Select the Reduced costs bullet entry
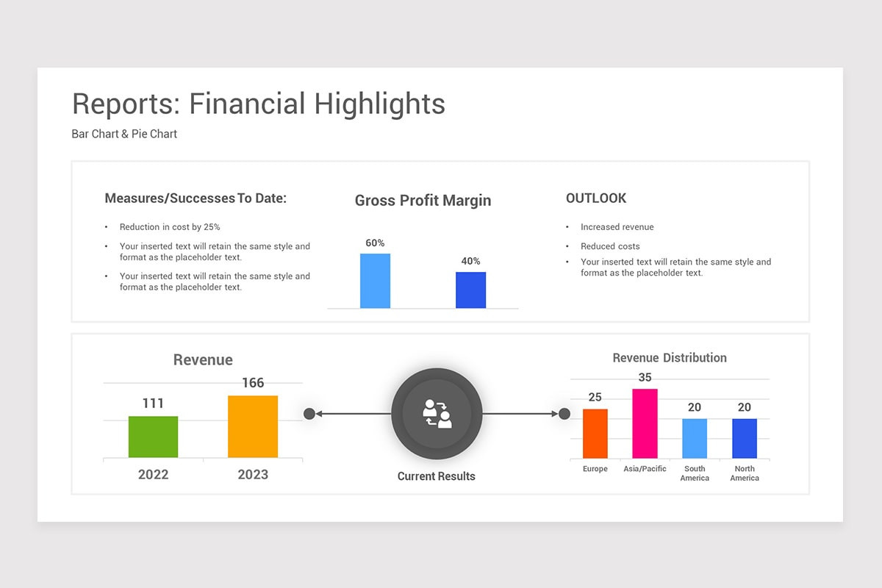The image size is (882, 588). pos(610,245)
